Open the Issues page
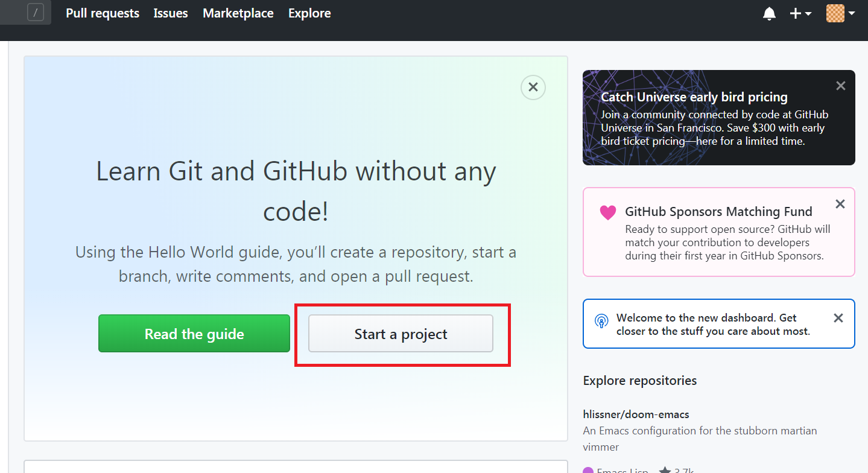 pos(171,13)
